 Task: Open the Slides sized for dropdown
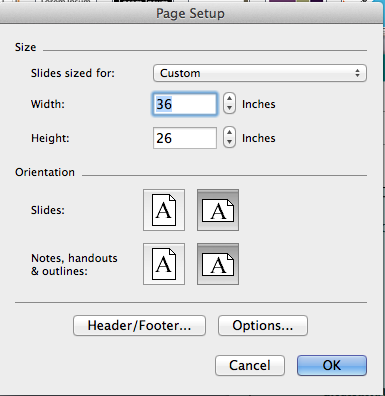click(x=260, y=73)
